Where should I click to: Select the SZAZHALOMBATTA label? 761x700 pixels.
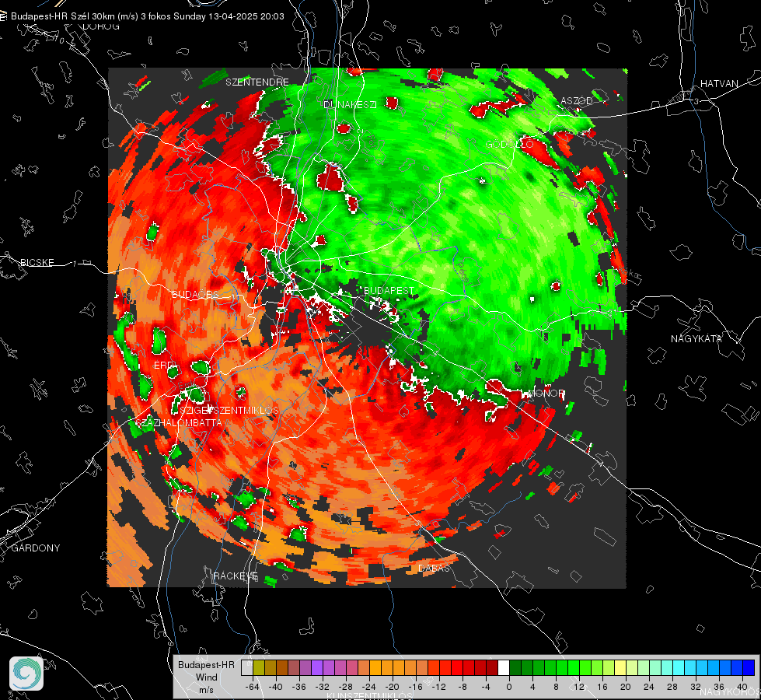tap(179, 422)
